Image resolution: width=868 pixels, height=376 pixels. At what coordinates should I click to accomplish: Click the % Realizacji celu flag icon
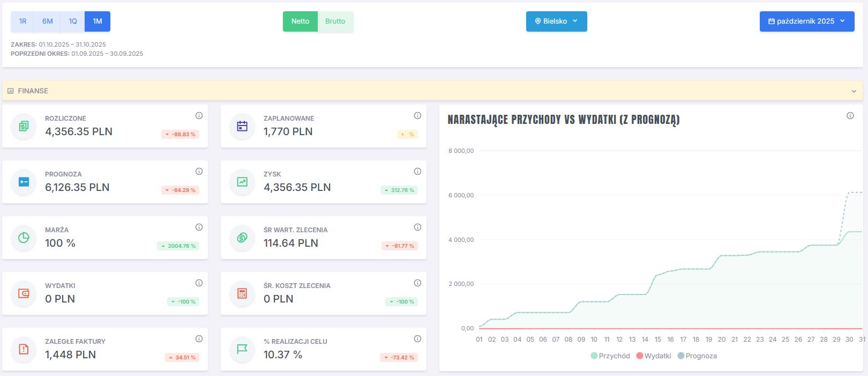(242, 349)
